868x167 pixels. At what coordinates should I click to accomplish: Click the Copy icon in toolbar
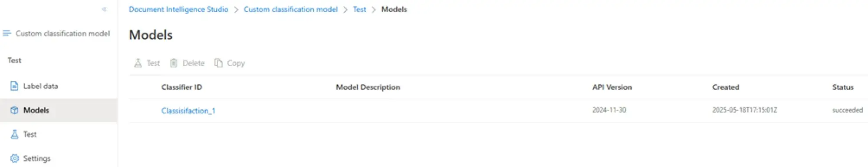click(x=218, y=63)
